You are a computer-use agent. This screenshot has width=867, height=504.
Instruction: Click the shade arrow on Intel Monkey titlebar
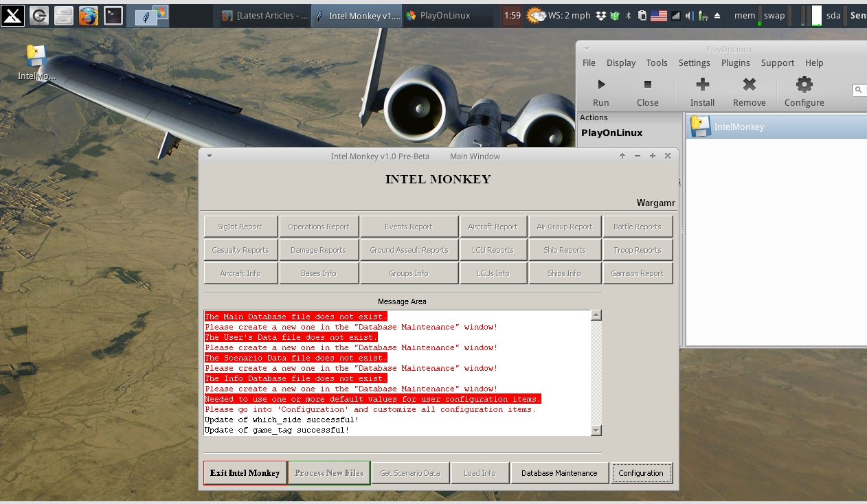pyautogui.click(x=622, y=156)
